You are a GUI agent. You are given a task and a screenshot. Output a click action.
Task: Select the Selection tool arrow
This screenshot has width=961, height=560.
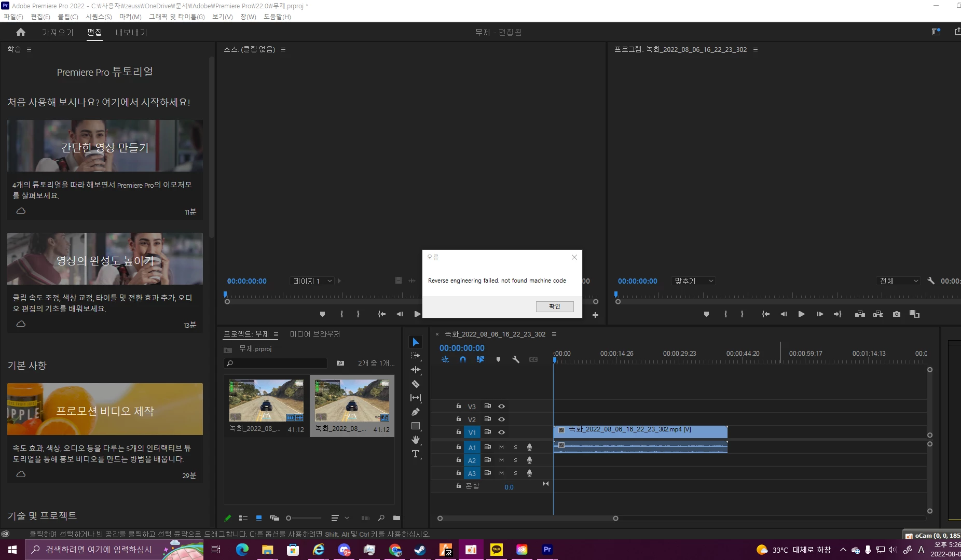click(416, 342)
